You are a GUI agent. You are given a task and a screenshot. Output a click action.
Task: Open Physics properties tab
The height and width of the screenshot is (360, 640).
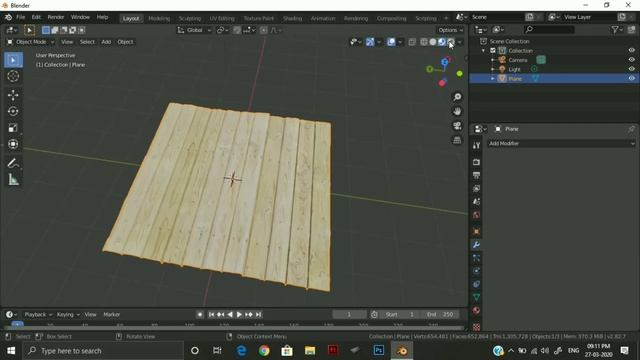click(x=476, y=271)
